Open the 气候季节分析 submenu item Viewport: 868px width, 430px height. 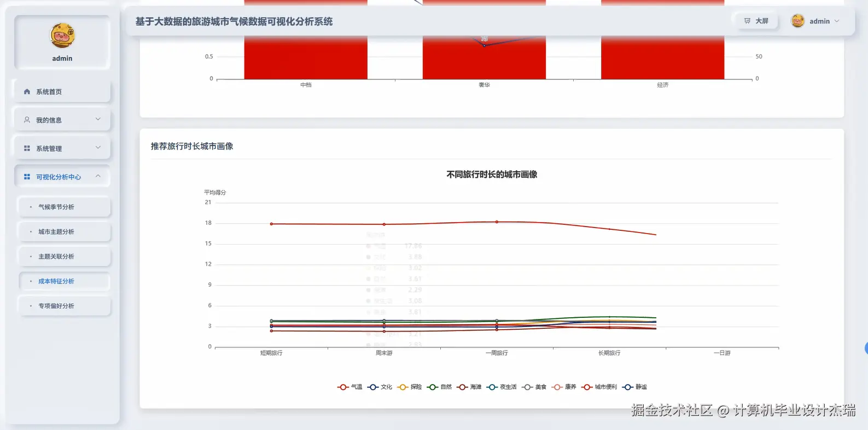65,207
